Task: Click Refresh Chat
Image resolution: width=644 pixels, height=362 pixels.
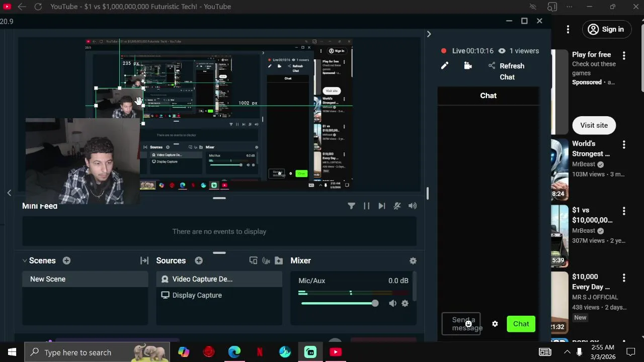Action: pos(512,71)
